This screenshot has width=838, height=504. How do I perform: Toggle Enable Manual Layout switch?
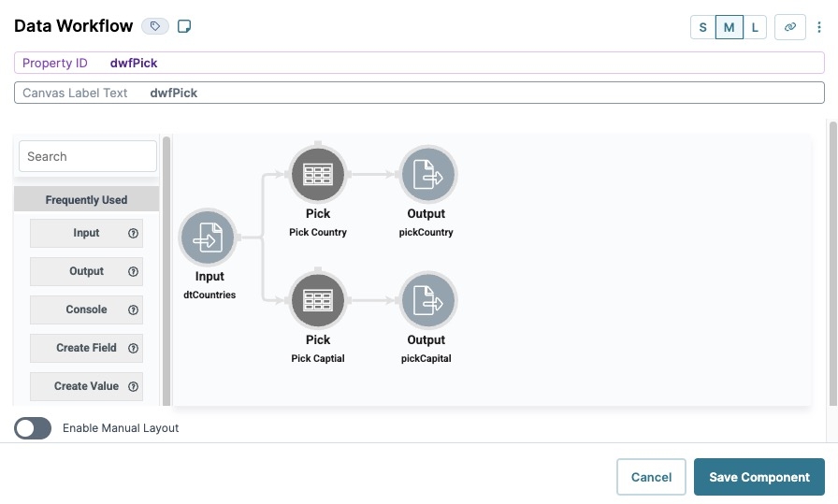click(x=33, y=428)
